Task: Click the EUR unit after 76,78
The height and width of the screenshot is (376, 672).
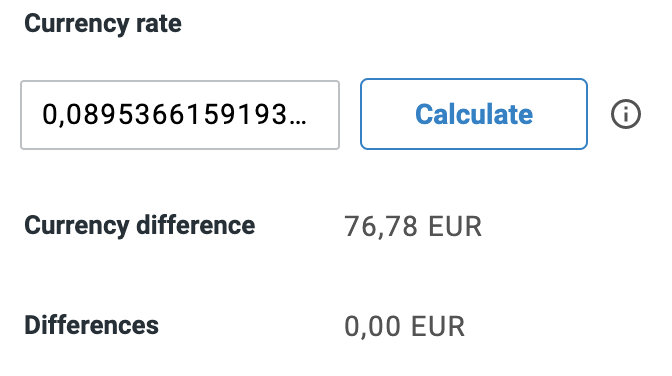Action: click(x=455, y=226)
